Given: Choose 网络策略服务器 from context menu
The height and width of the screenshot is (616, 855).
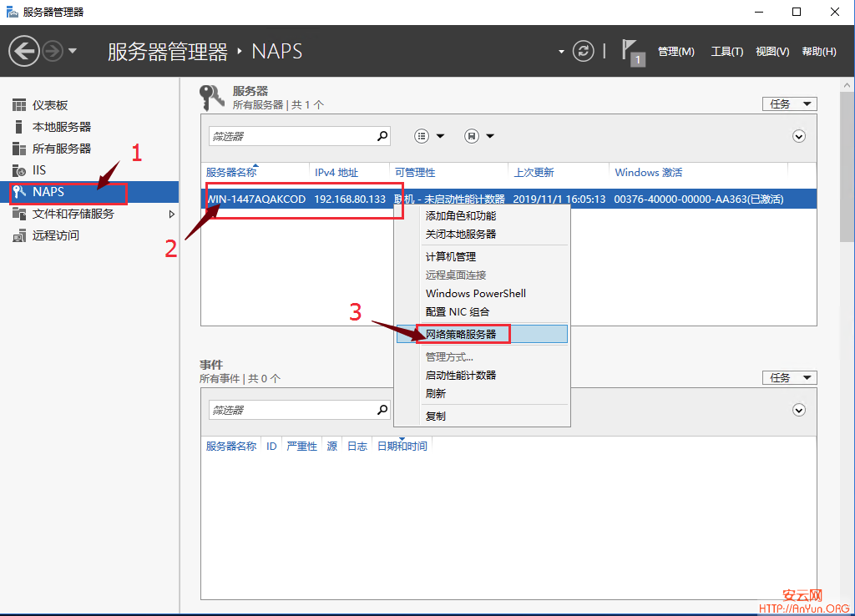Looking at the screenshot, I should [461, 334].
